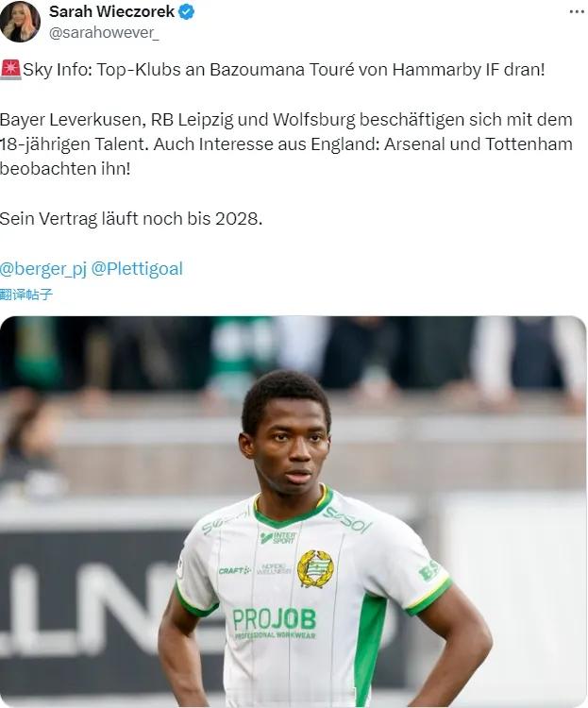
Task: Click the 'Sein Vertrag läuft noch bis 2028' line
Action: [131, 219]
